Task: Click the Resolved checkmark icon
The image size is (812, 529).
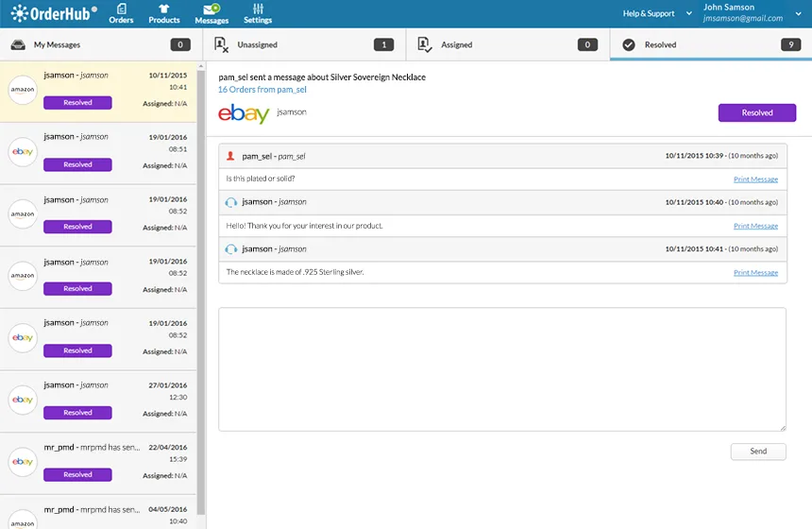Action: coord(629,45)
